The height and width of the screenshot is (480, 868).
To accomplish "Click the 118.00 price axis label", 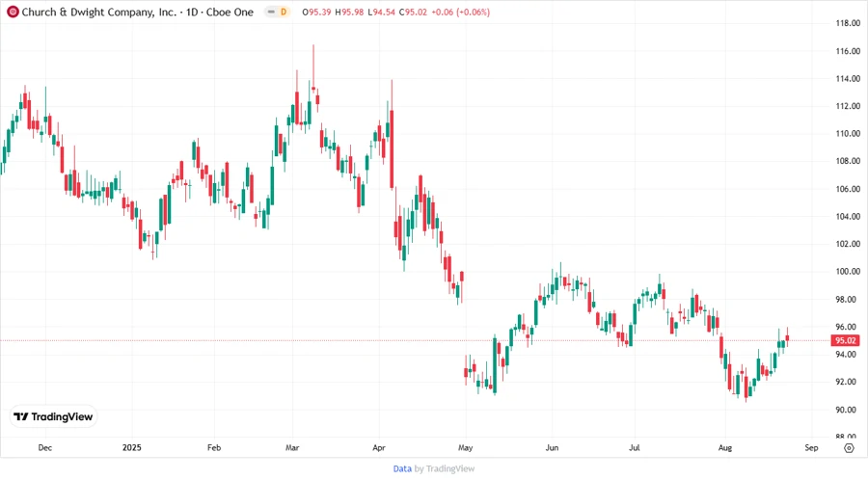I will [848, 23].
